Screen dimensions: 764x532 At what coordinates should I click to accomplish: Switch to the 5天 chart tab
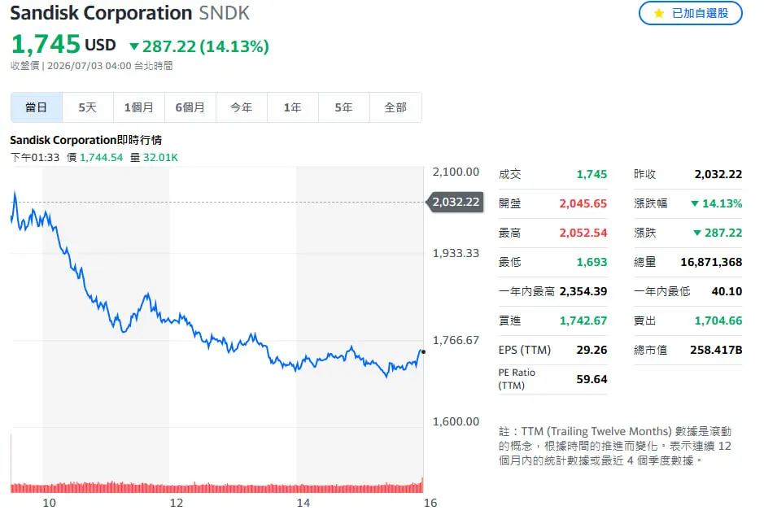point(88,107)
